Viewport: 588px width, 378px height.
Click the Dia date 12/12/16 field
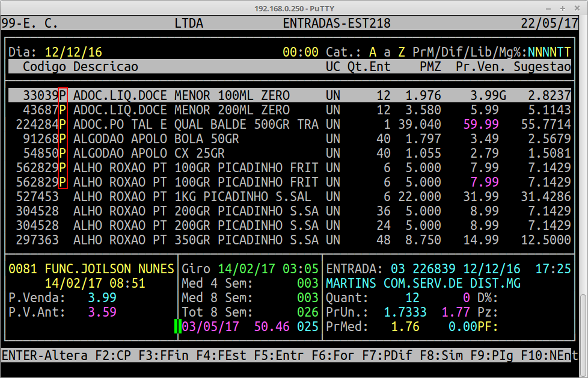pos(73,52)
